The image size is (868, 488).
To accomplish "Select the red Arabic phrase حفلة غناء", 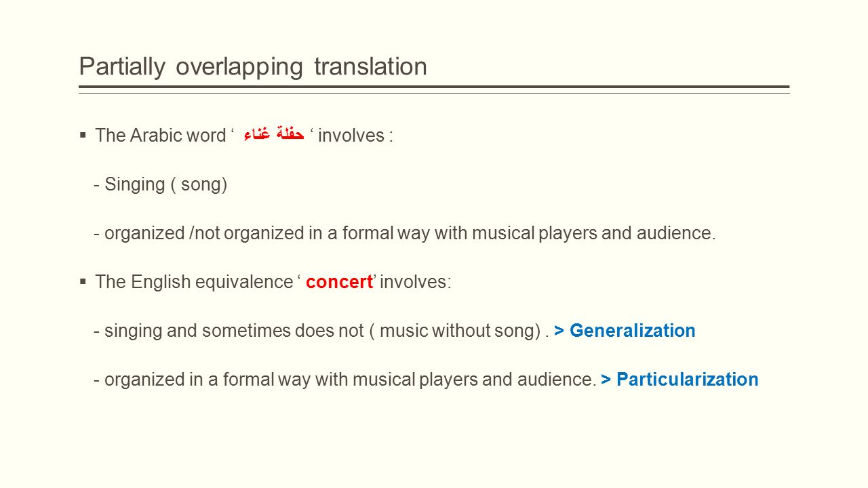I will click(x=274, y=135).
